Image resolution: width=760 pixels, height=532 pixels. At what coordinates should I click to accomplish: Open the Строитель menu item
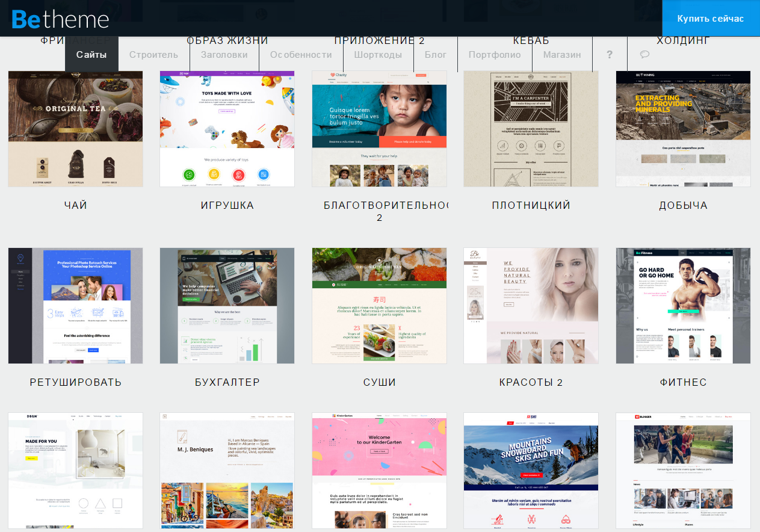(153, 55)
